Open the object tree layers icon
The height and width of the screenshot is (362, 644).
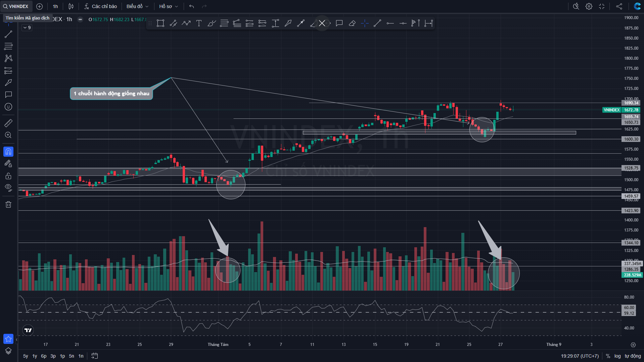pos(8,351)
